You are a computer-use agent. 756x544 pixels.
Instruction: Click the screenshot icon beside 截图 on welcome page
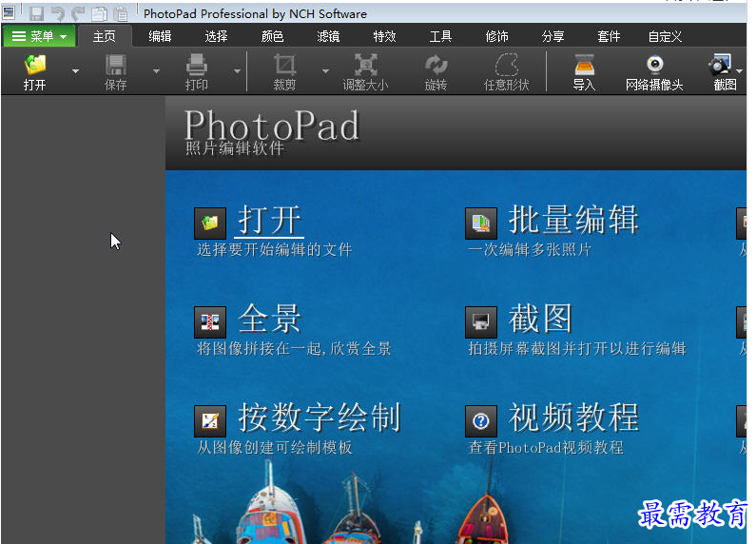coord(481,322)
